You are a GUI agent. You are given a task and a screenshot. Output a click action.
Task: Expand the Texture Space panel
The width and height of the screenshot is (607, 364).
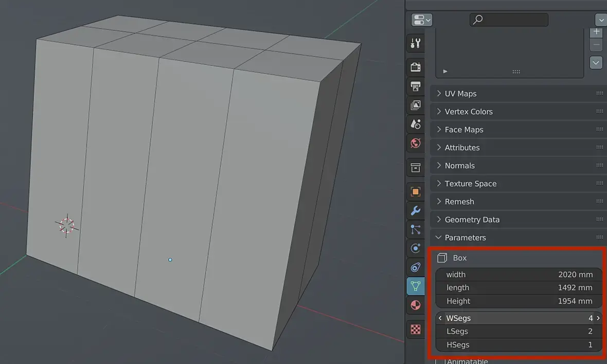click(x=519, y=184)
